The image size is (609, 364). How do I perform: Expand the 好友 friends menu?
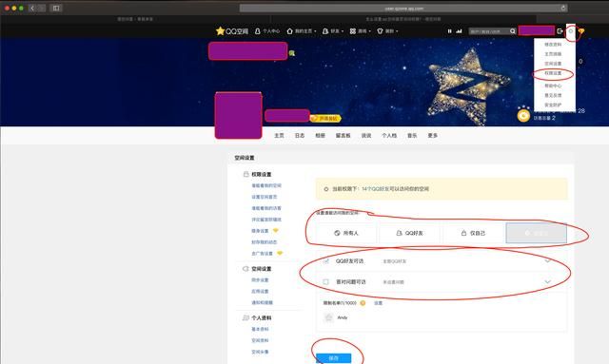coord(333,31)
